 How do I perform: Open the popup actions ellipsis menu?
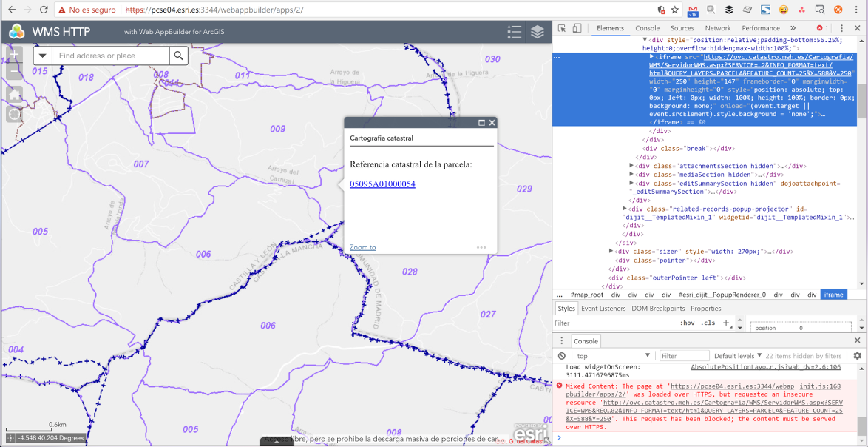(481, 248)
